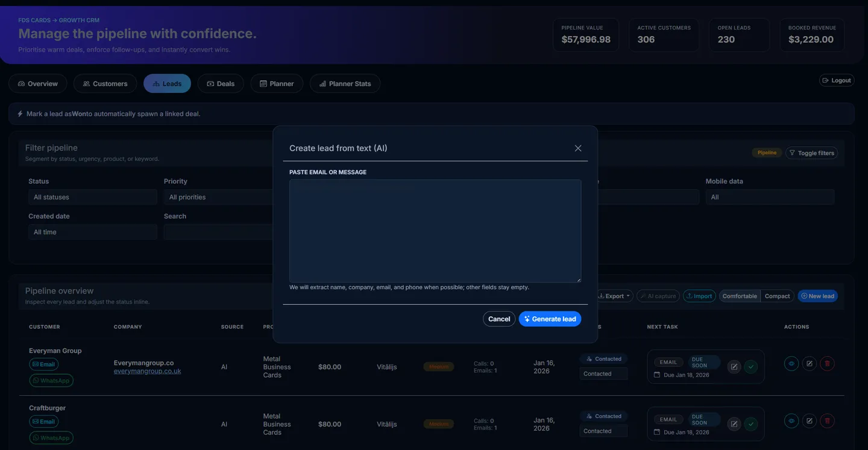Viewport: 868px width, 450px height.
Task: Expand the Status filter dropdown
Action: [93, 197]
